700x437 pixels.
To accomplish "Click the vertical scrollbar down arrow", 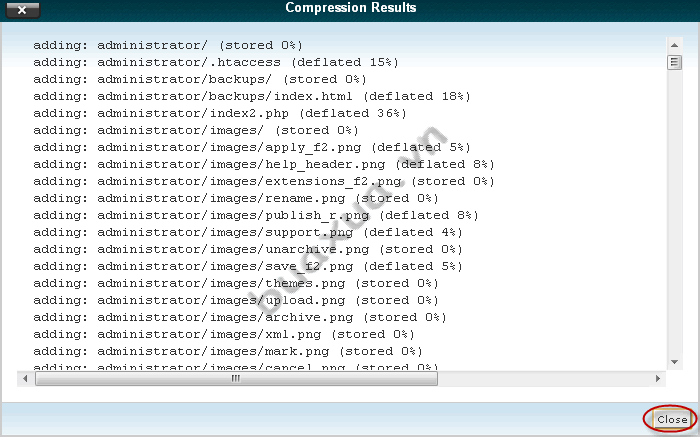I will point(675,362).
